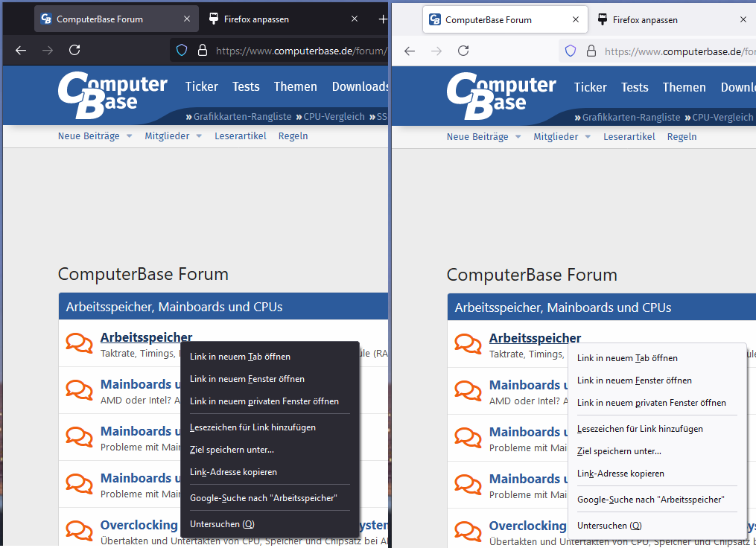Click the ComputerBase logo in the dark window

click(x=112, y=95)
